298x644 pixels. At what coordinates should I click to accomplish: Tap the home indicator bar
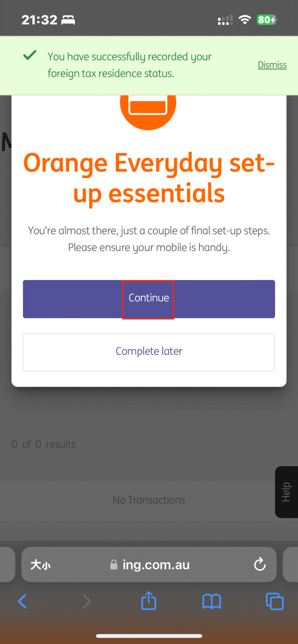[x=149, y=636]
